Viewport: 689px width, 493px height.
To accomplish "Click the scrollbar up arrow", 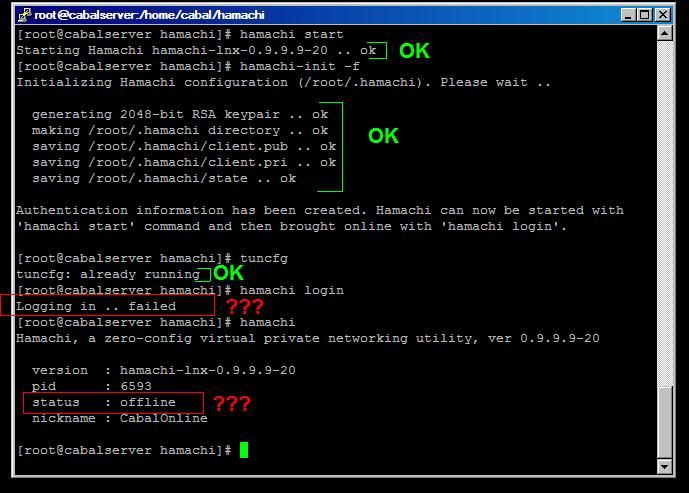I will (667, 34).
